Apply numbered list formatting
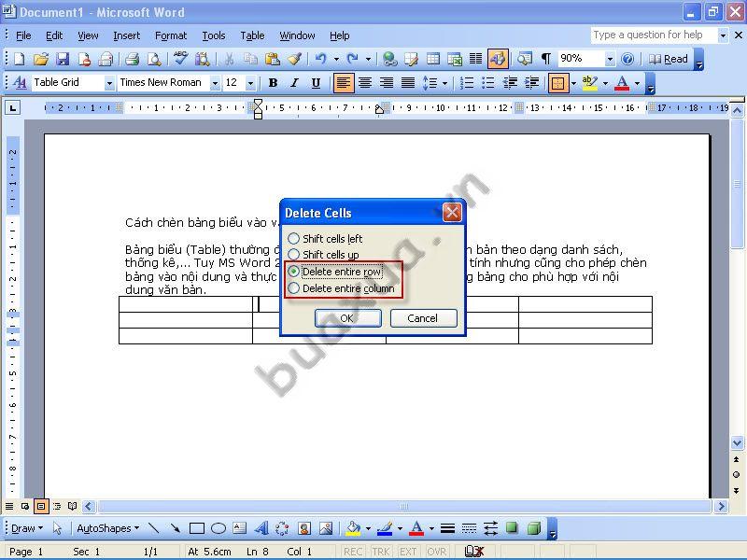Image resolution: width=747 pixels, height=560 pixels. pyautogui.click(x=466, y=83)
